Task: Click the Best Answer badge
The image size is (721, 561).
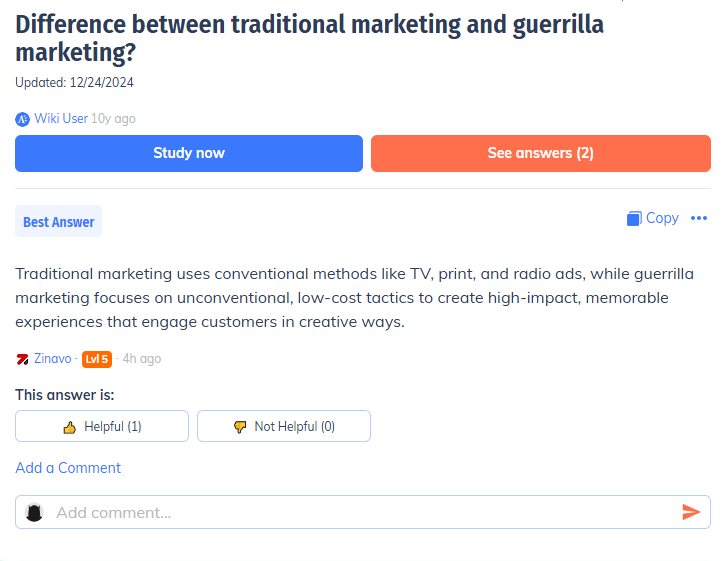Action: tap(59, 222)
